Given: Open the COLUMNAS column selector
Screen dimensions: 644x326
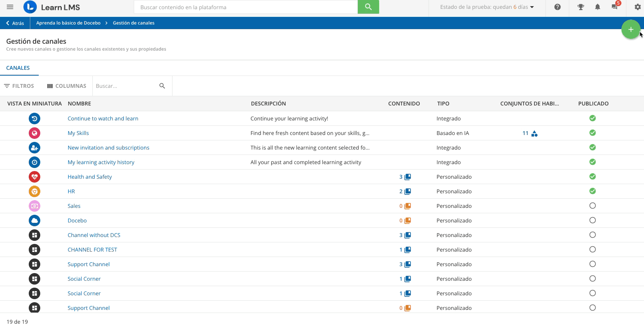Looking at the screenshot, I should tap(67, 86).
